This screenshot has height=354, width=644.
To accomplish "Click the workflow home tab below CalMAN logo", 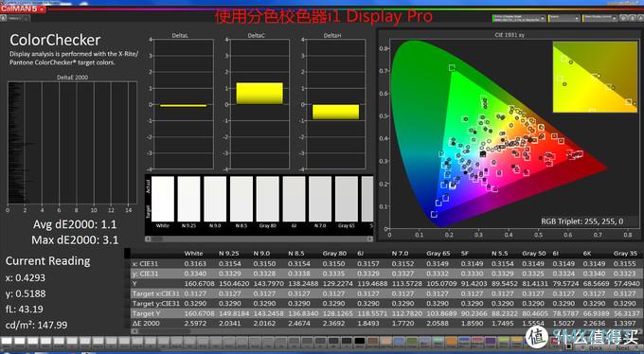I will [x=3, y=19].
